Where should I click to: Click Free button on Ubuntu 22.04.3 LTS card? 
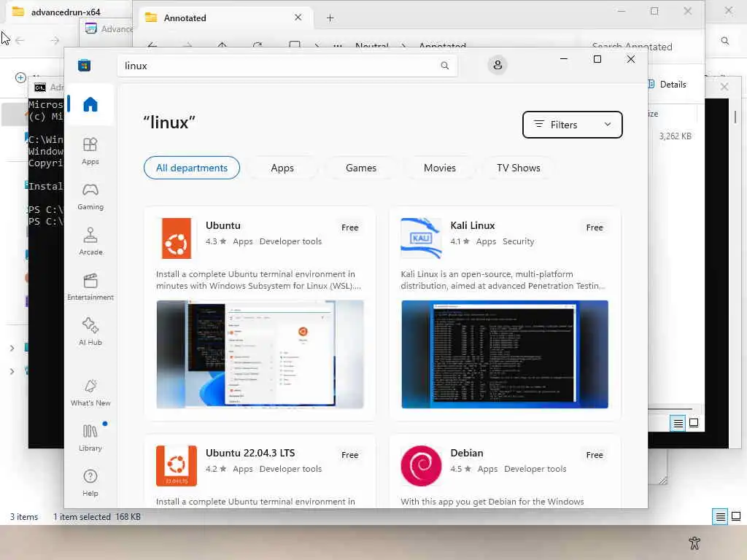coord(349,455)
